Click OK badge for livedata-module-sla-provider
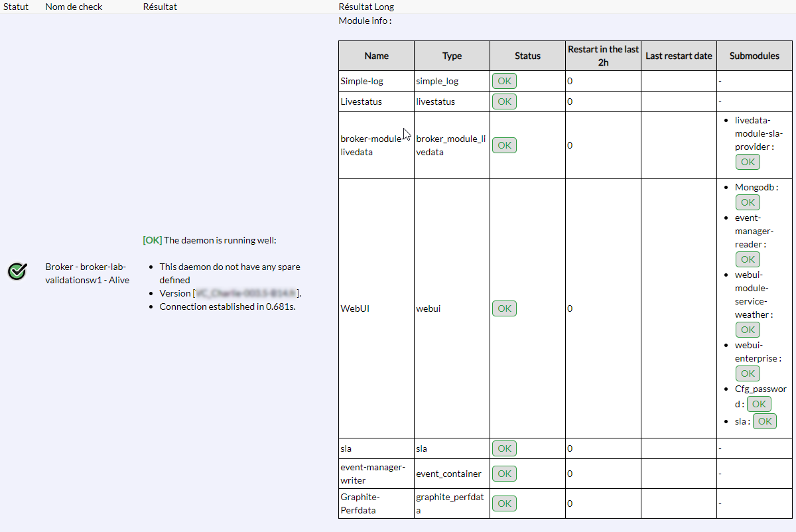The image size is (796, 532). [x=748, y=162]
